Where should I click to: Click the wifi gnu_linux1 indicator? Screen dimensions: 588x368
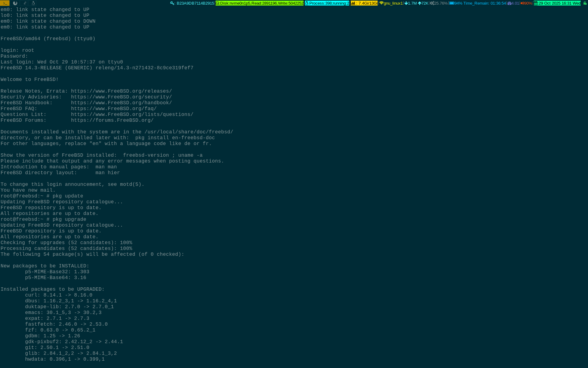(391, 3)
